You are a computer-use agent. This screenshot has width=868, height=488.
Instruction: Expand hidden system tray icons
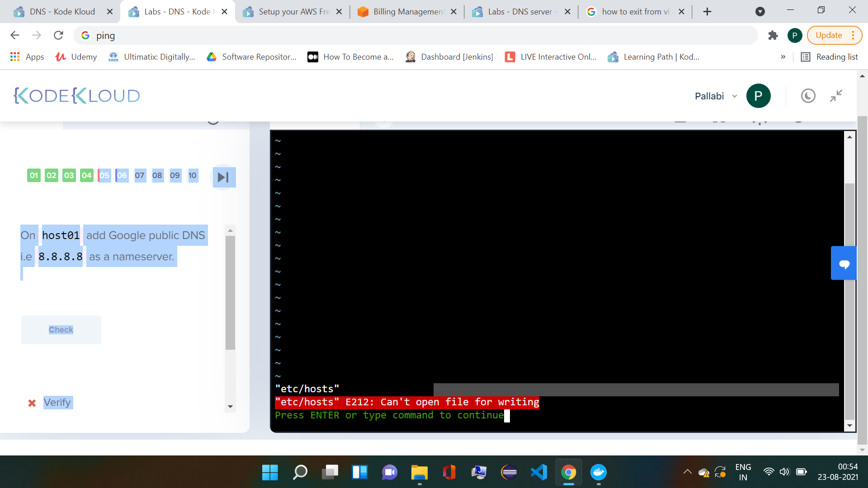click(687, 472)
